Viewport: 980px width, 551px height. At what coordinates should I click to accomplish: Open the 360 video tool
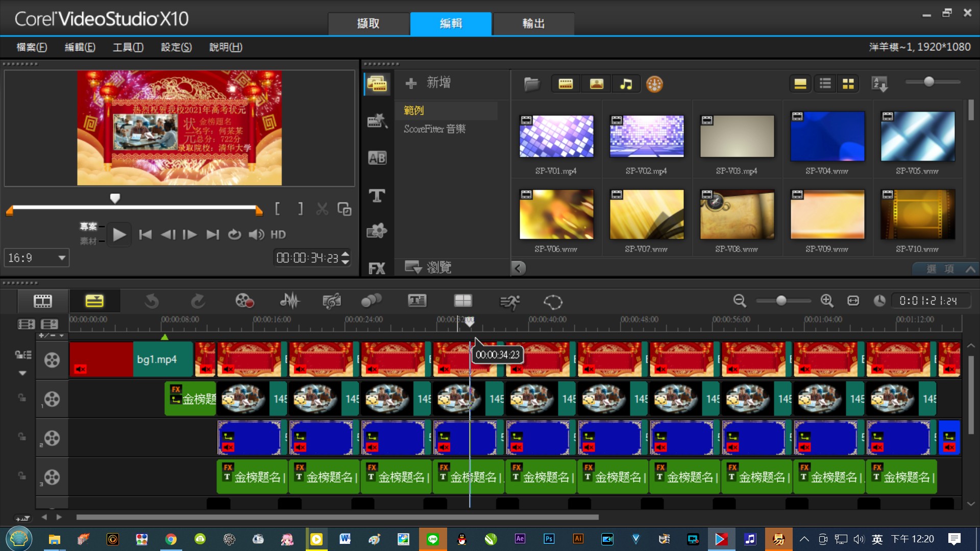pyautogui.click(x=553, y=302)
